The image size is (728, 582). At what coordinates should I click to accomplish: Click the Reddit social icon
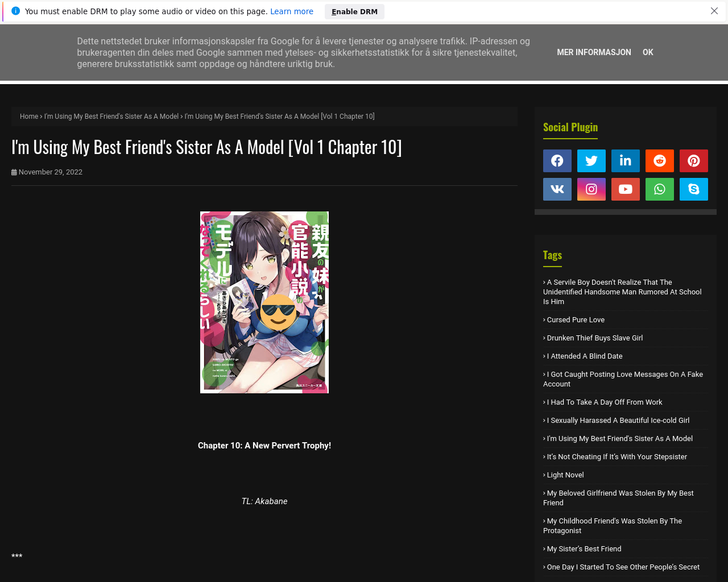660,161
